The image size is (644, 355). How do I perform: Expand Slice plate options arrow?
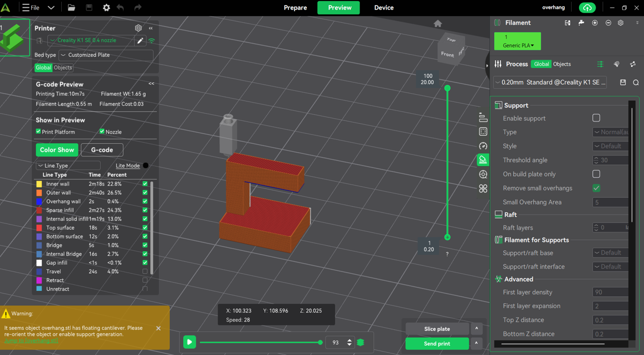(x=476, y=328)
